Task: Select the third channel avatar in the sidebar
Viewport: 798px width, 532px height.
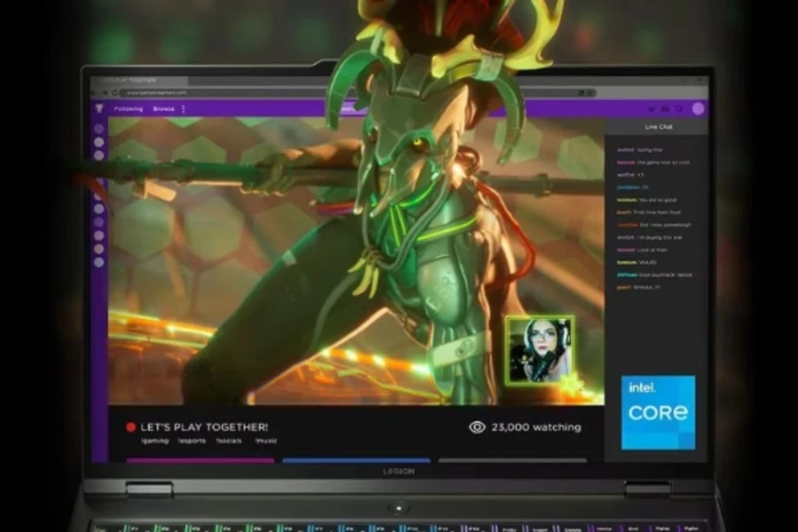Action: click(x=99, y=155)
